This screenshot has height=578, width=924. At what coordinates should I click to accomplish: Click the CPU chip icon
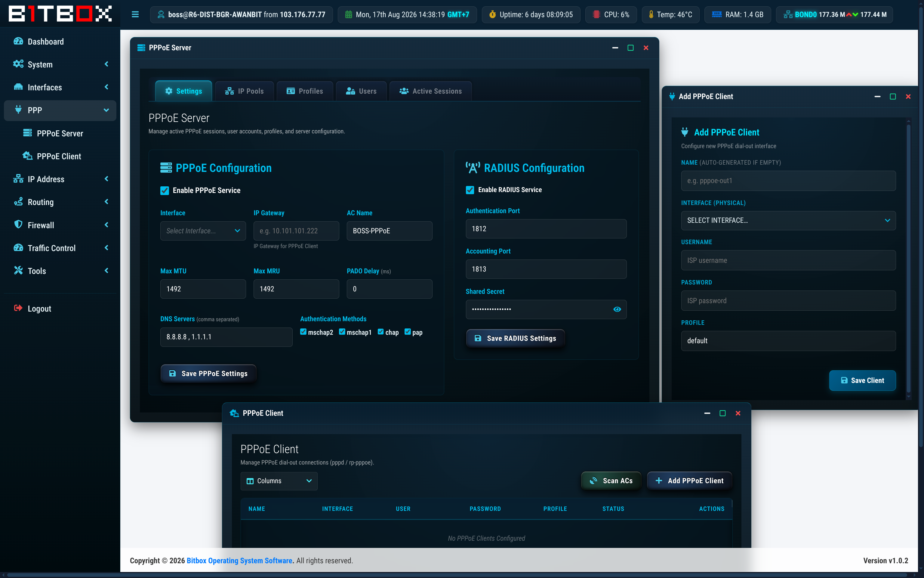(596, 14)
